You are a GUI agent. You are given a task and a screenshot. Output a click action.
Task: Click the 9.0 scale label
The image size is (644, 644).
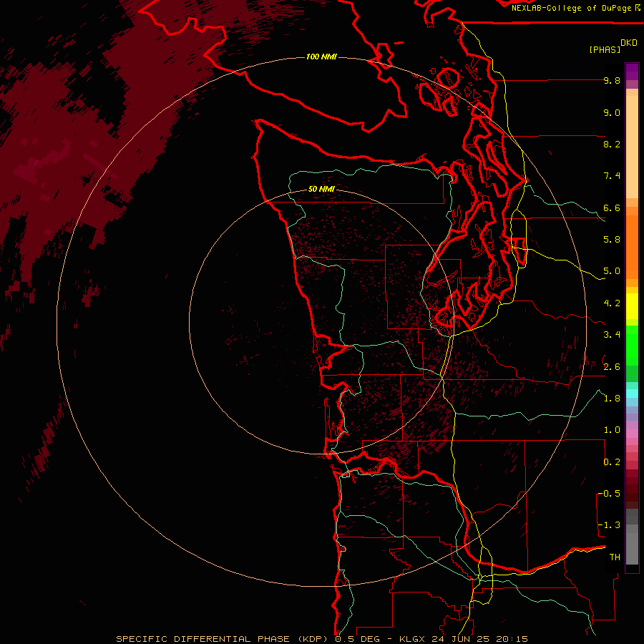[612, 112]
